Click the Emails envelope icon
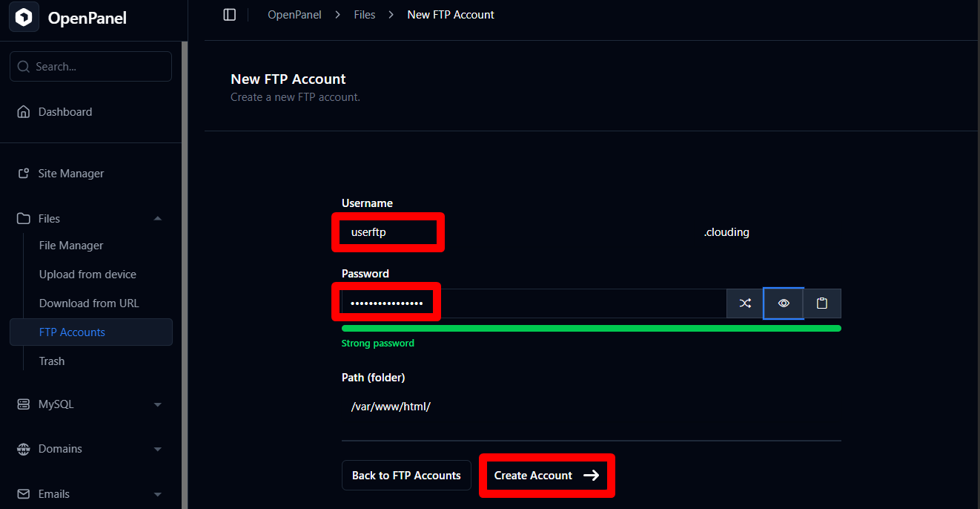The image size is (980, 509). 24,494
